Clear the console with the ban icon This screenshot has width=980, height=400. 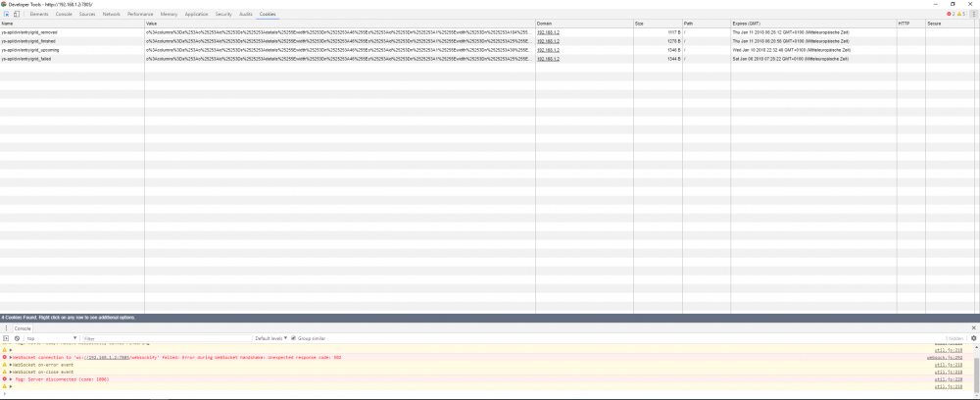pyautogui.click(x=17, y=338)
